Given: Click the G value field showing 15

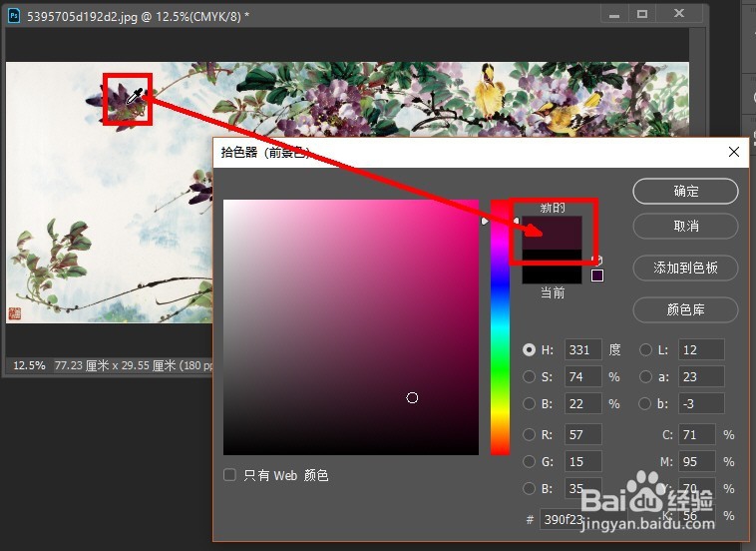Looking at the screenshot, I should point(583,462).
